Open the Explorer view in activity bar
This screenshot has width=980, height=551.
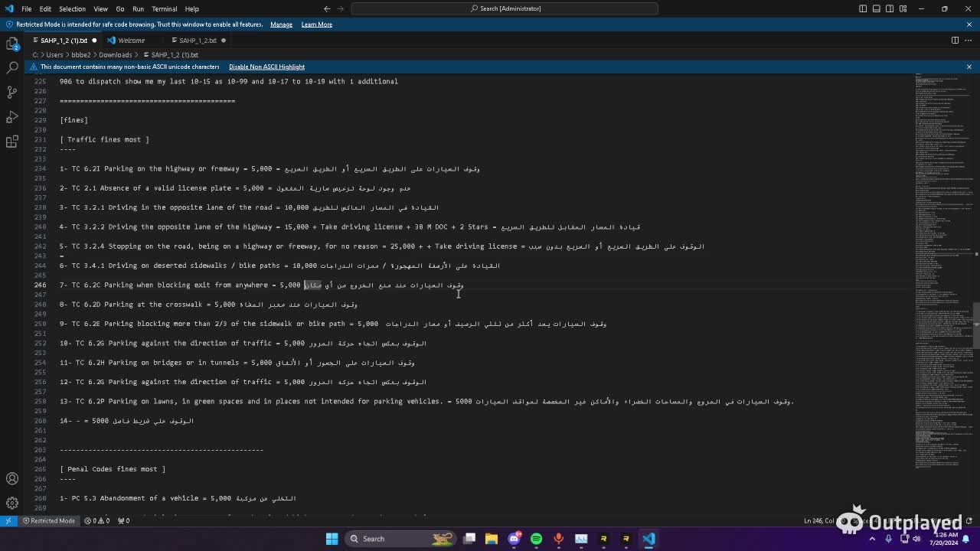tap(12, 44)
